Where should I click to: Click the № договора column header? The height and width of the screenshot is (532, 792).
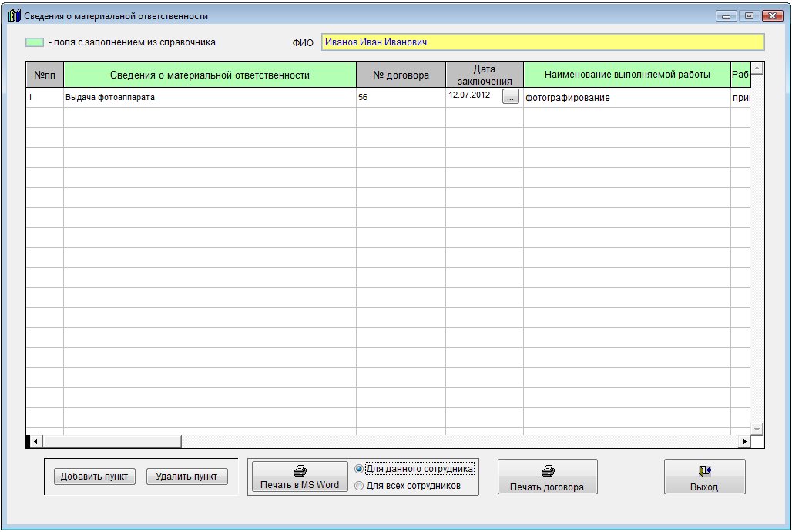(x=401, y=75)
